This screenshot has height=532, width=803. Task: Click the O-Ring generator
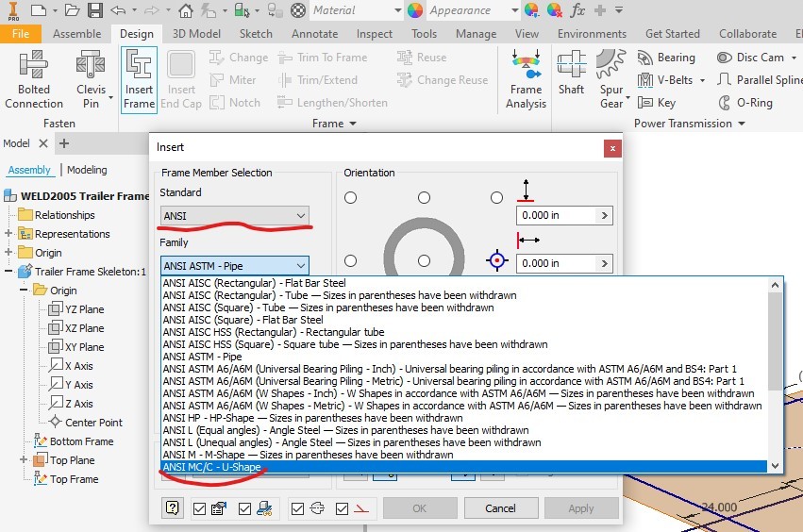(745, 103)
